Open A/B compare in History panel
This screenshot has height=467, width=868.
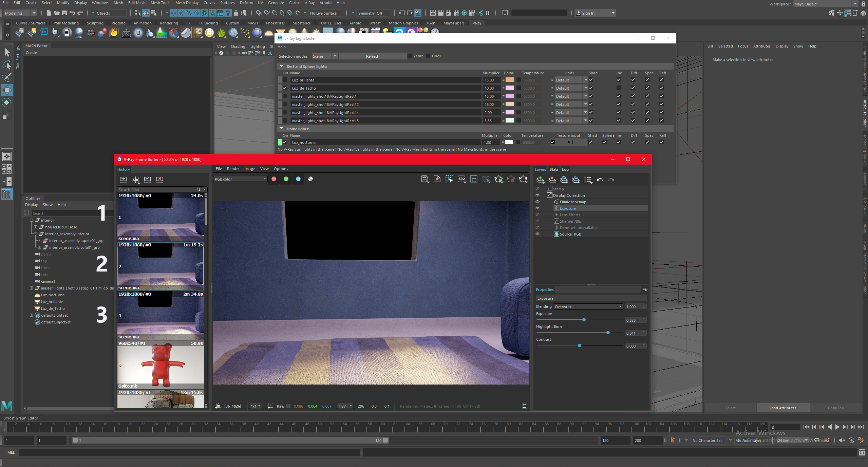click(135, 179)
